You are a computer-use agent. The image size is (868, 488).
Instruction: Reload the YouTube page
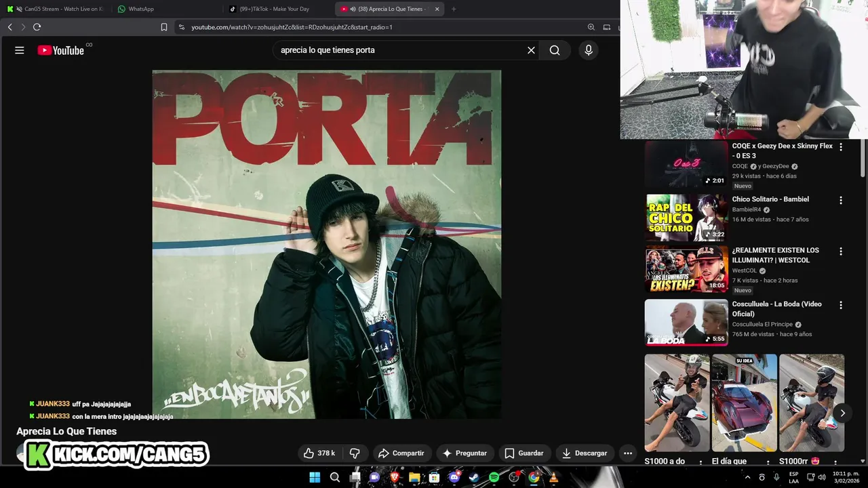37,27
